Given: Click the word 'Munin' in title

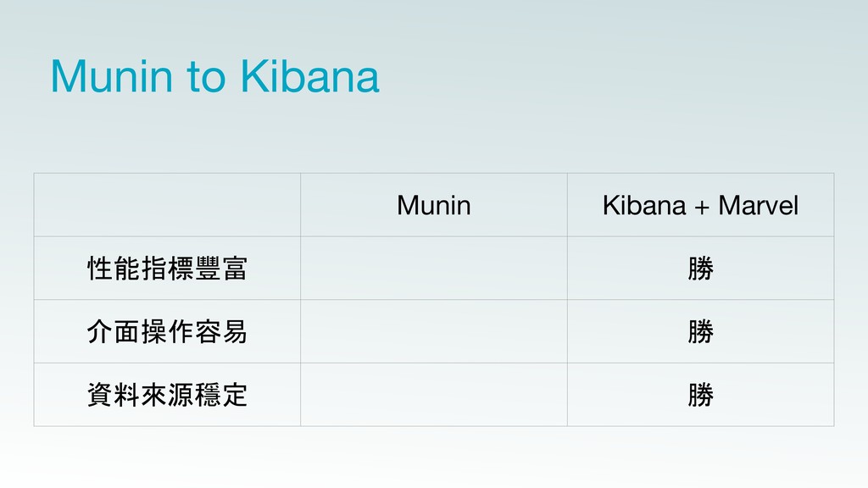Looking at the screenshot, I should pos(111,75).
